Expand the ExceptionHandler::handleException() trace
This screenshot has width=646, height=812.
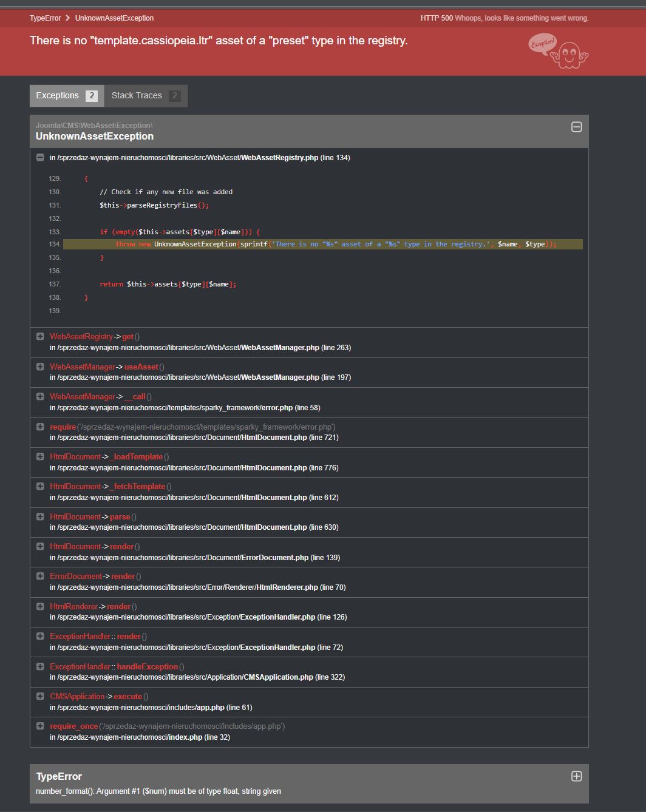coord(40,666)
